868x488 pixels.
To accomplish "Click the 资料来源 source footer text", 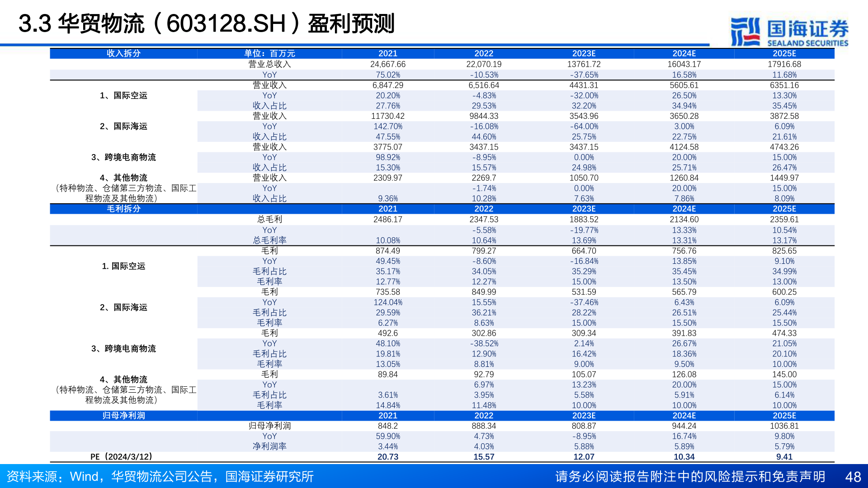I will (160, 477).
